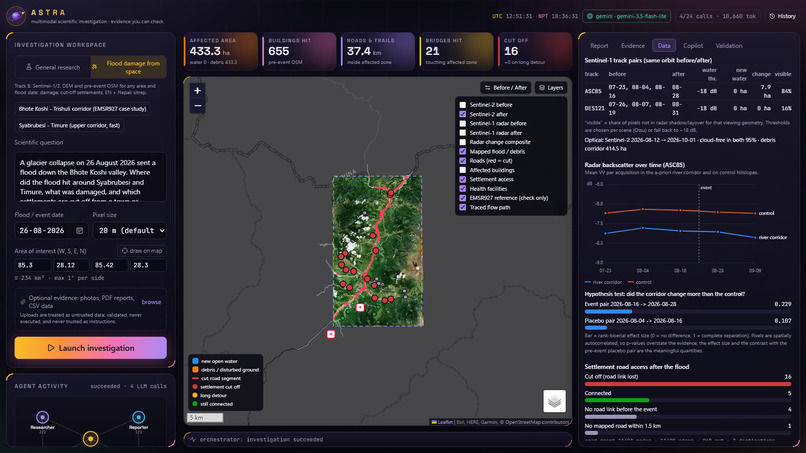Click the red Cut off access bar

pos(688,384)
